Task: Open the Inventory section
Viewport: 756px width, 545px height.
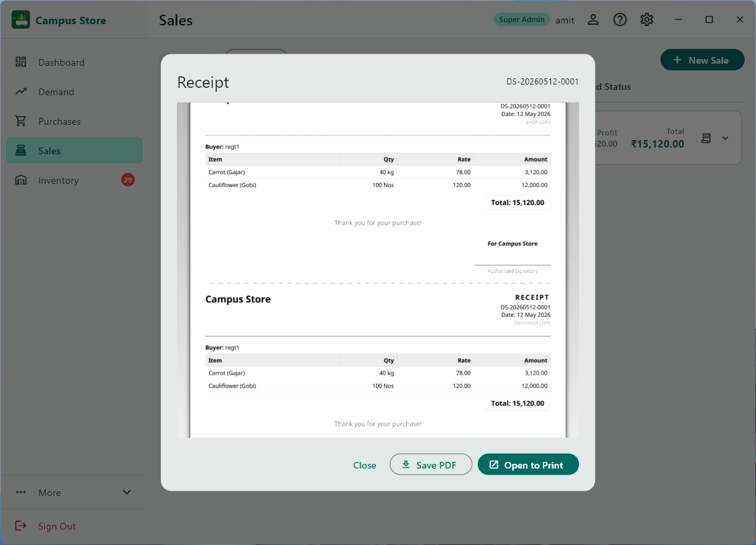Action: (74, 180)
